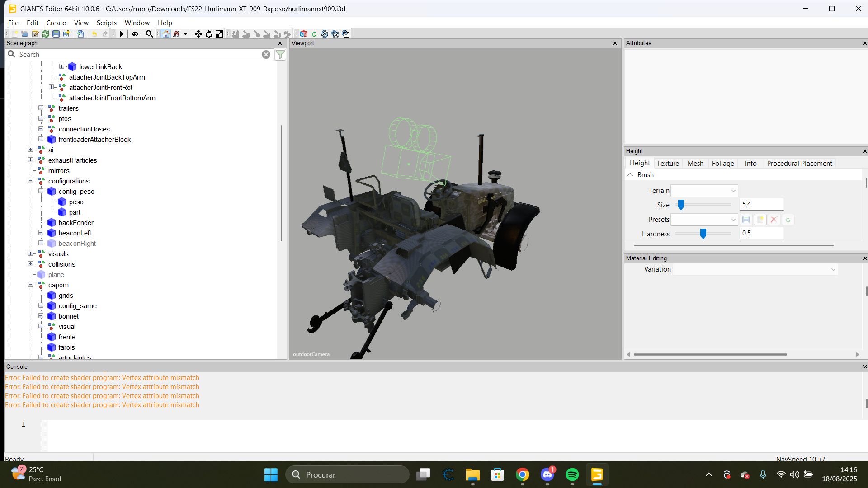
Task: Select the backFender node
Action: tap(76, 223)
